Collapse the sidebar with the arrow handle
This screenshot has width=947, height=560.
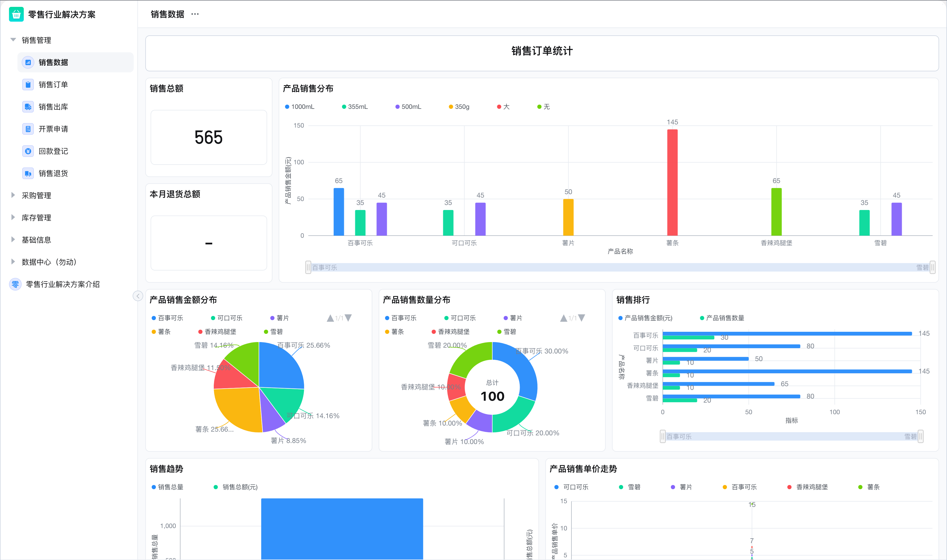click(138, 296)
